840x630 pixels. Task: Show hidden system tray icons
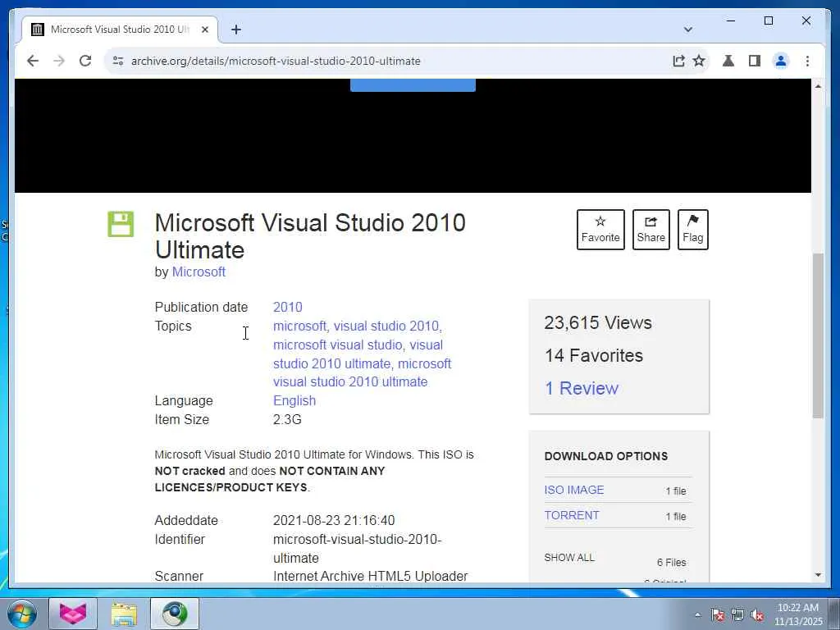697,615
